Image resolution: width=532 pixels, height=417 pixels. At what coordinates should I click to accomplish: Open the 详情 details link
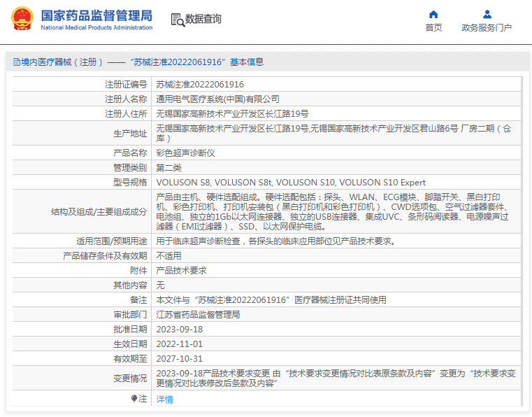(x=164, y=400)
